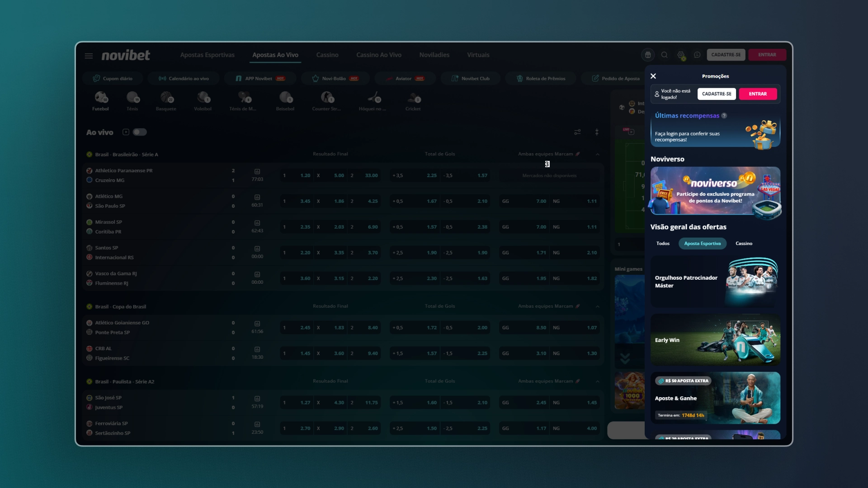Click the collapse-all arrows icon
Viewport: 868px width, 488px height.
(x=597, y=132)
